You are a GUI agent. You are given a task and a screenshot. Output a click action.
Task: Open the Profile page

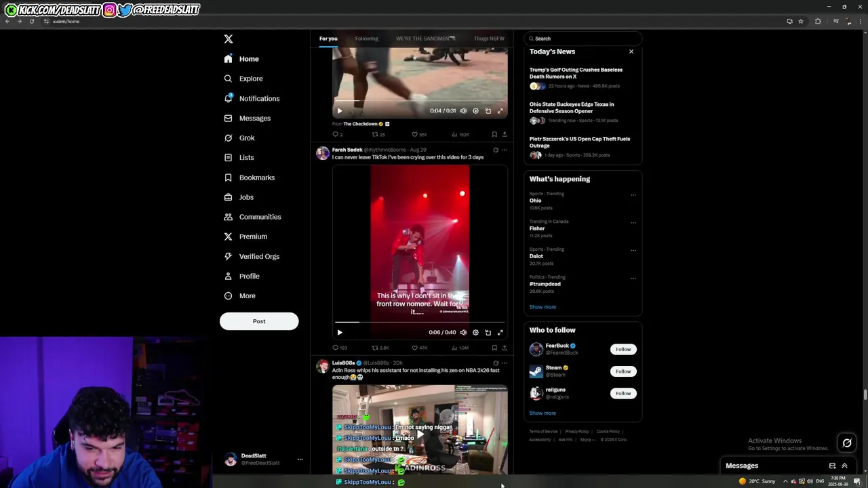click(241, 276)
